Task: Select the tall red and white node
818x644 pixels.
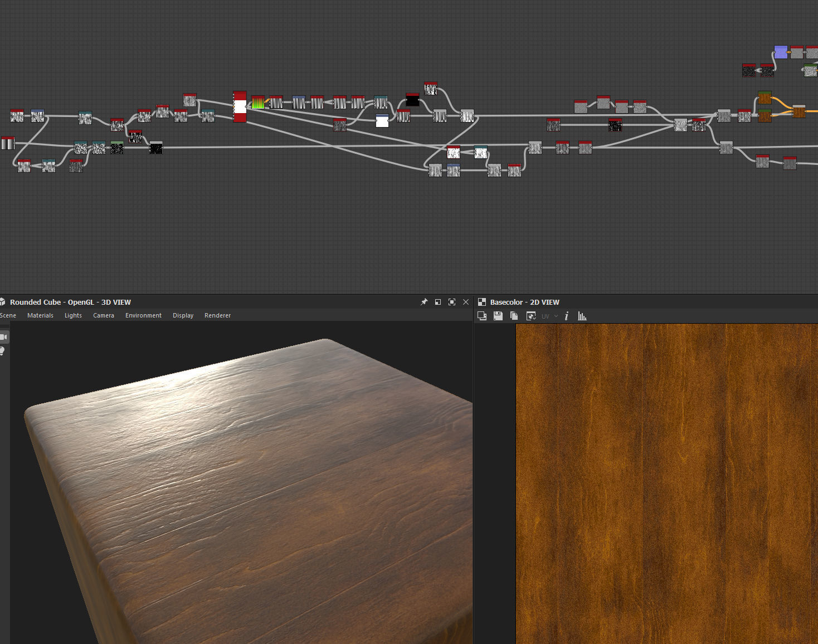Action: pos(240,106)
